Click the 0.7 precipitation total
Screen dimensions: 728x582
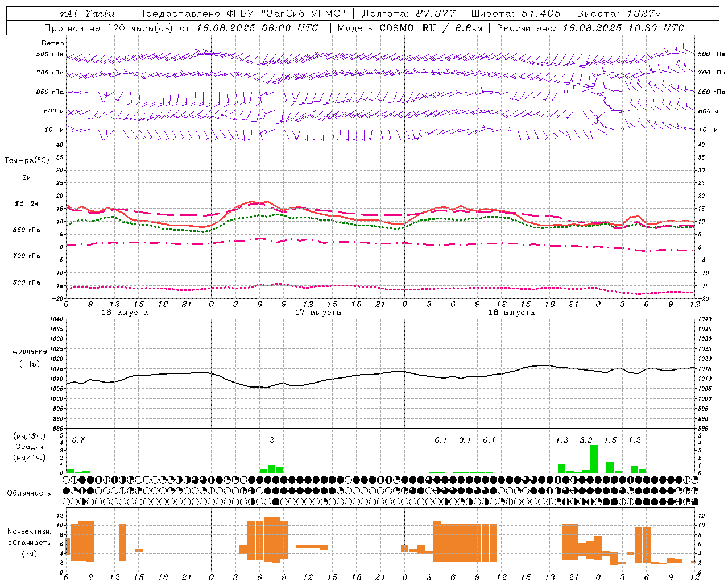point(78,440)
